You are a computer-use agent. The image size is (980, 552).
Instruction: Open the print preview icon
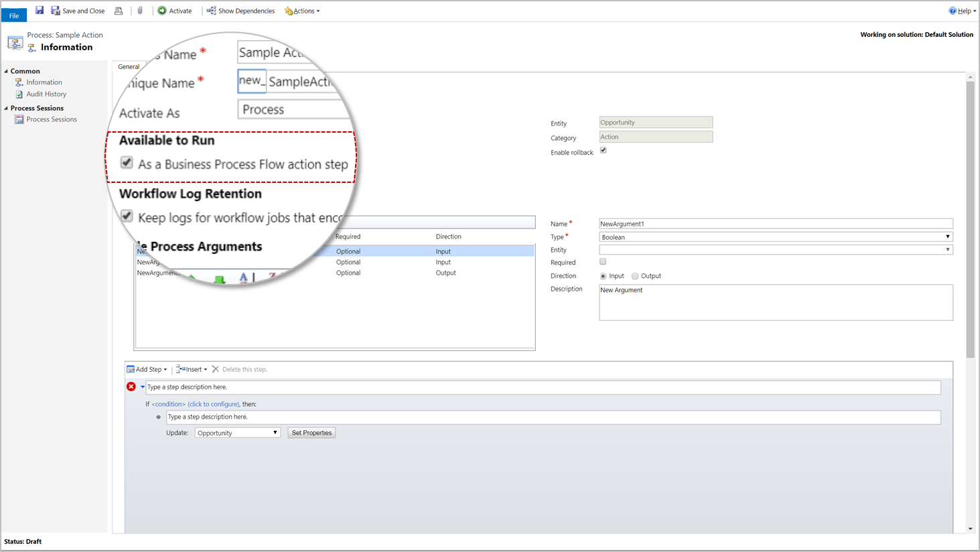pyautogui.click(x=119, y=11)
